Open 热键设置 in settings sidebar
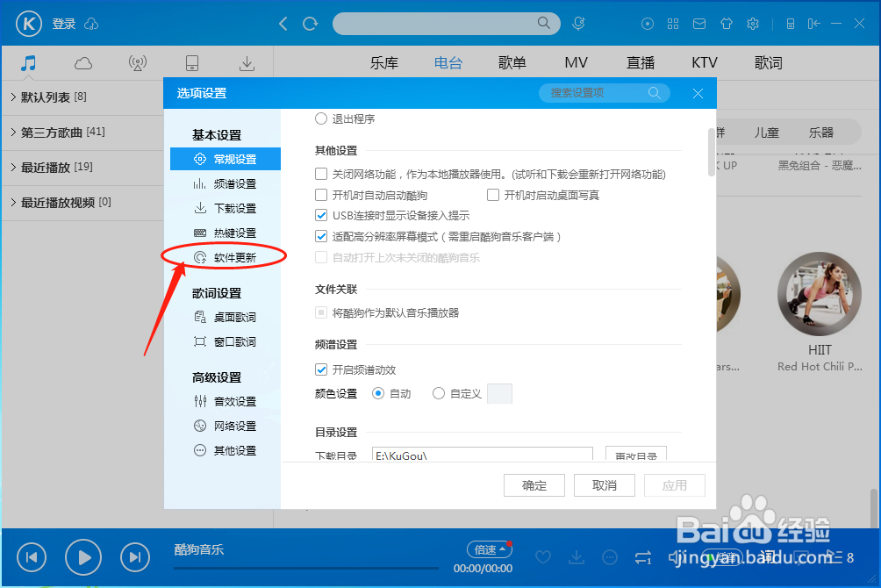This screenshot has height=588, width=881. (226, 233)
